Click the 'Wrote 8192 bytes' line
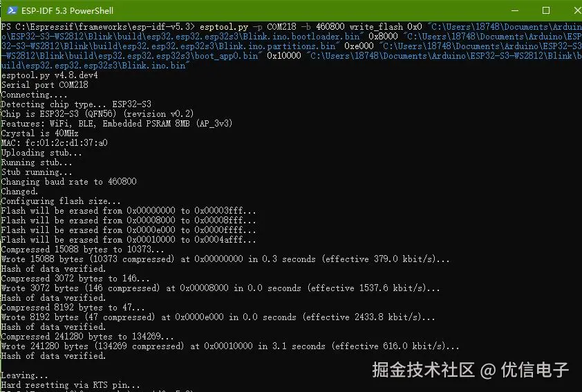Viewport: 582px width, 392px height. [x=218, y=317]
